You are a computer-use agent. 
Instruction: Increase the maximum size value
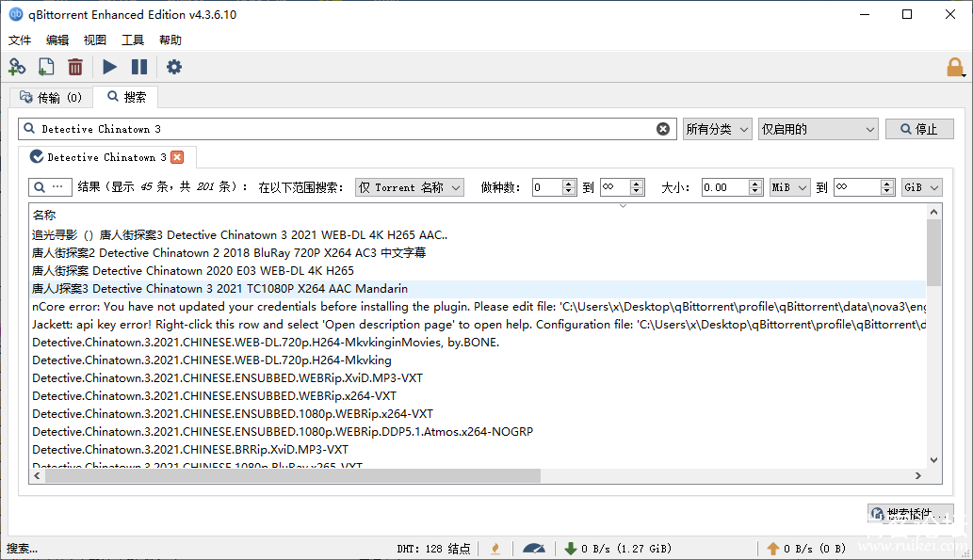coord(887,184)
